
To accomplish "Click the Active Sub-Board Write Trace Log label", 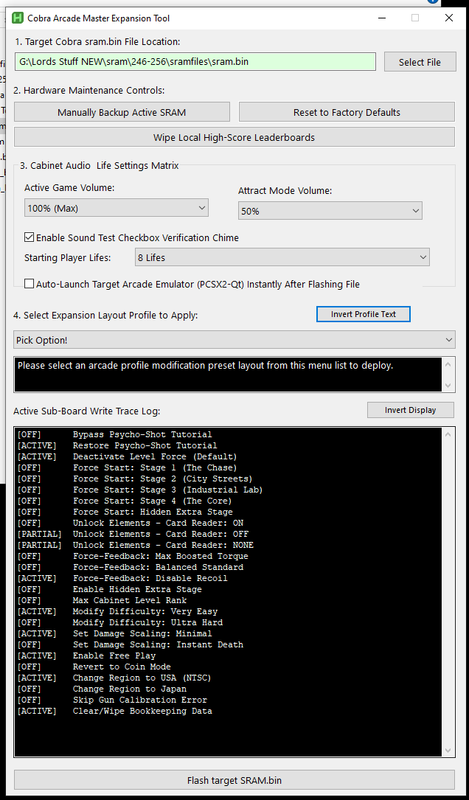I will coord(87,411).
